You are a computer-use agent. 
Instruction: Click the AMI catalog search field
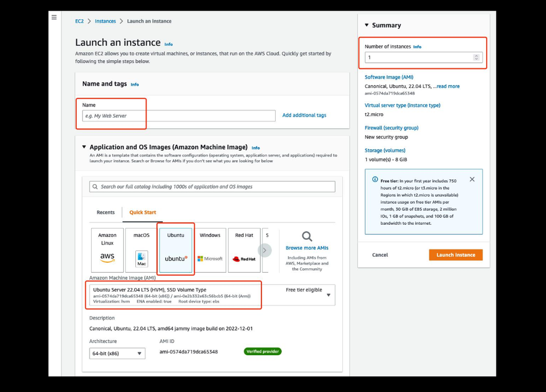(x=212, y=186)
